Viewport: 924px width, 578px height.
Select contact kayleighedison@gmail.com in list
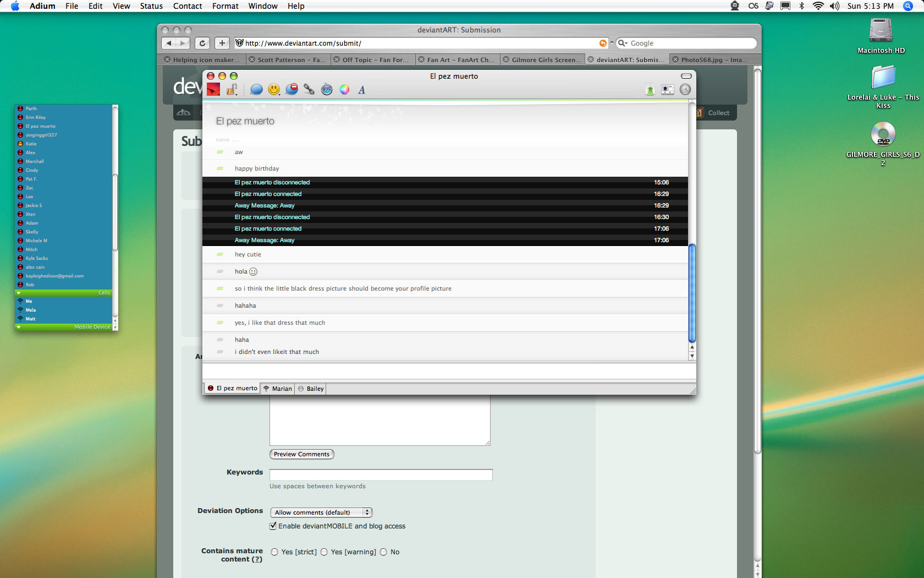point(54,276)
